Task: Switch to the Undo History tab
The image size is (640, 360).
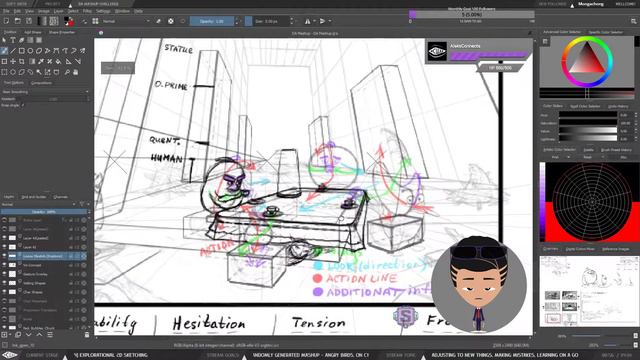Action: click(x=618, y=106)
